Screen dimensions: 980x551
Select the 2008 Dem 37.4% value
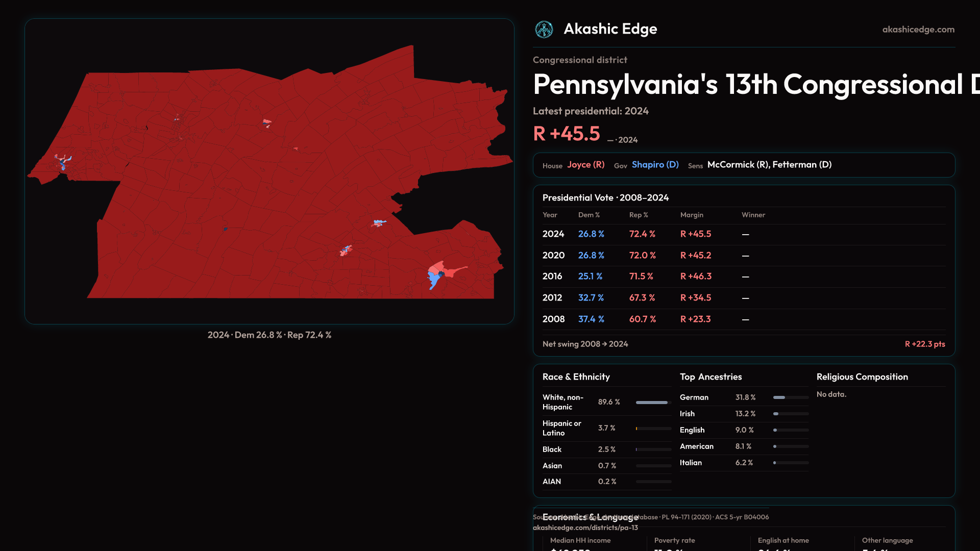(591, 319)
